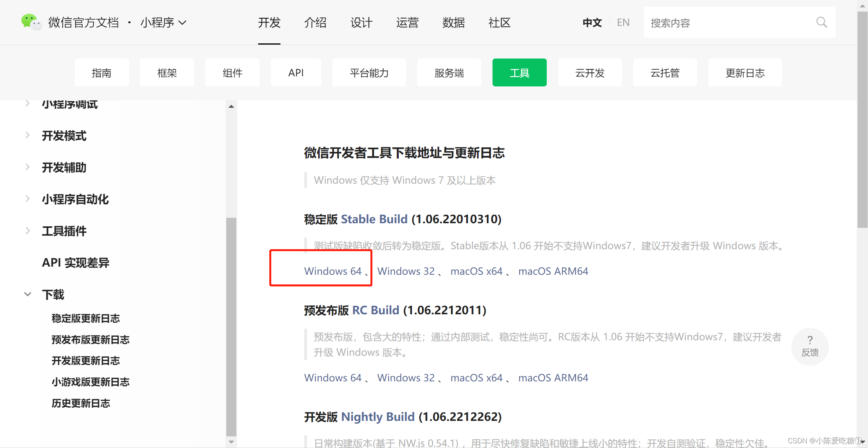Click the search magnifier icon

(821, 22)
